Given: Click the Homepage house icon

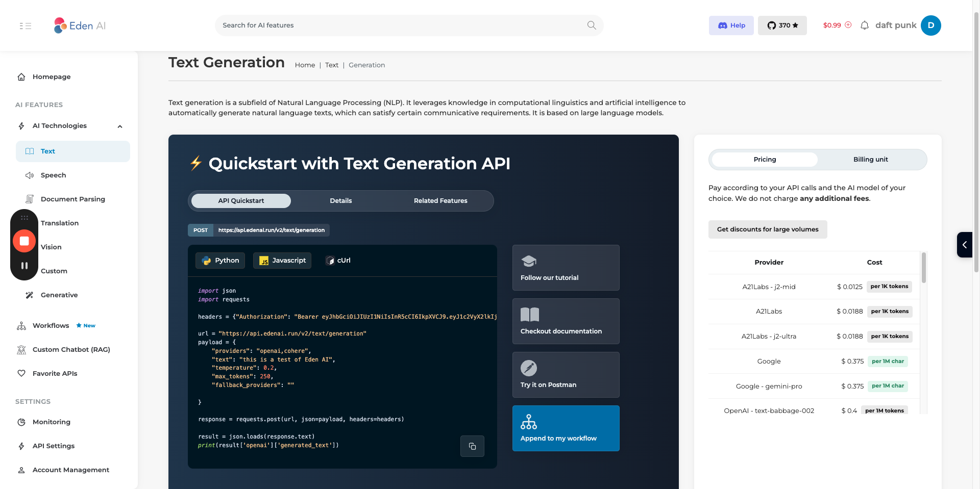Looking at the screenshot, I should [x=21, y=77].
